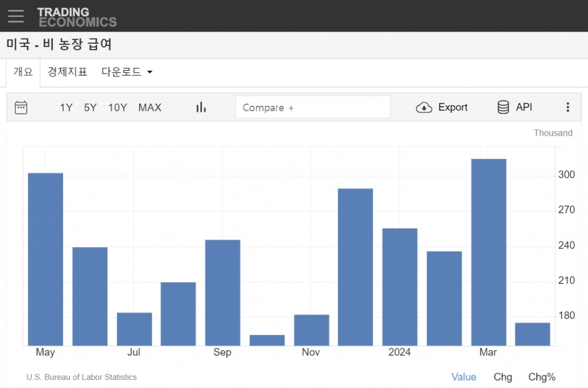Click the Trading Economics logo

coord(77,17)
